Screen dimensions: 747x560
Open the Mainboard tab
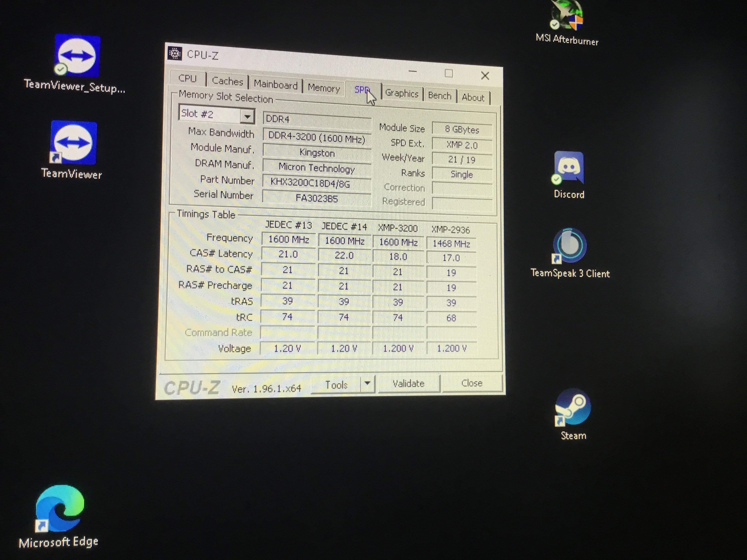pos(276,84)
